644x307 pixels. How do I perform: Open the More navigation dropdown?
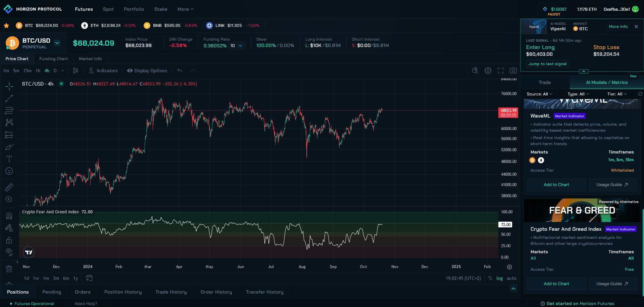(185, 9)
